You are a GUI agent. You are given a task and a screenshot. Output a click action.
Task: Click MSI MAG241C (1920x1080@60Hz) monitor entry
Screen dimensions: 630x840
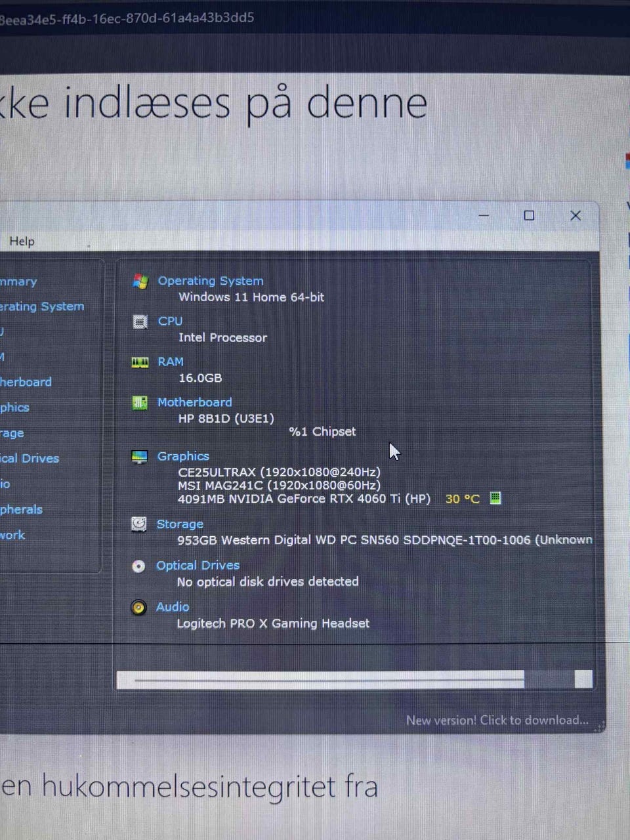click(x=279, y=485)
